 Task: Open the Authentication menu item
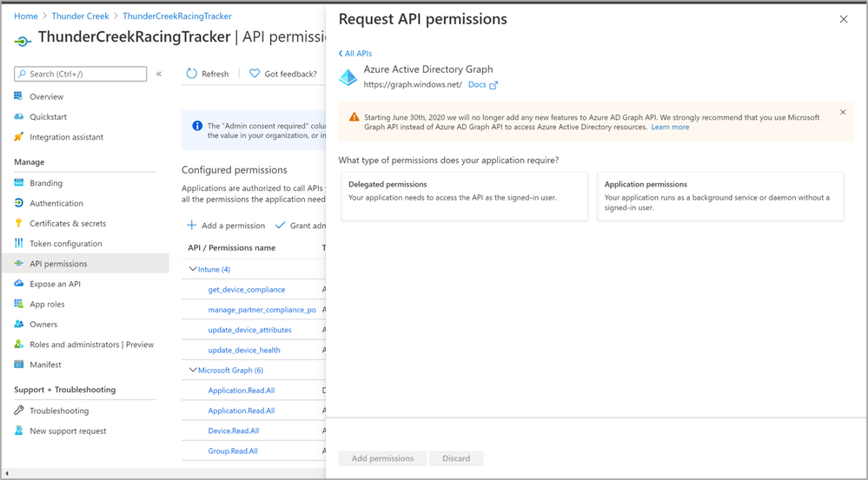point(56,203)
